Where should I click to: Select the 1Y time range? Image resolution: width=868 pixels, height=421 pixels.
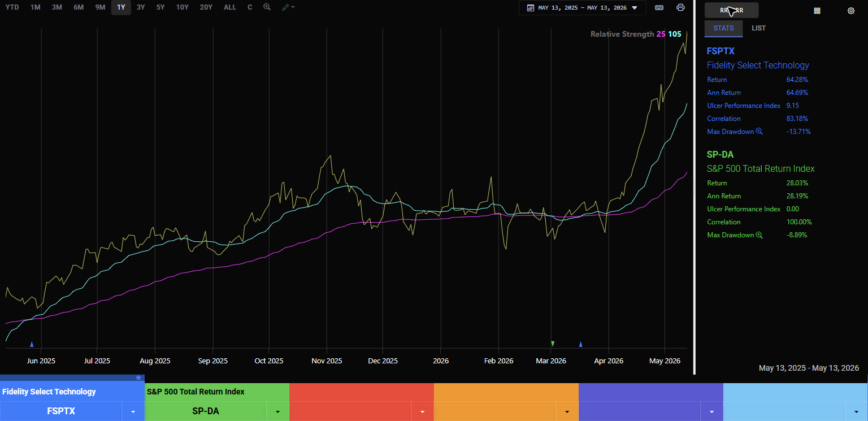(121, 7)
